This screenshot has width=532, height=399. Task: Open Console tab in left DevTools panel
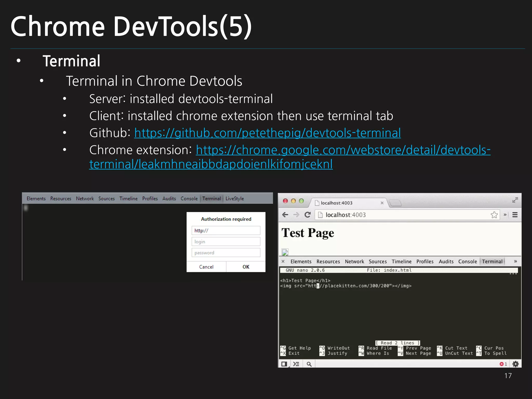coord(189,198)
